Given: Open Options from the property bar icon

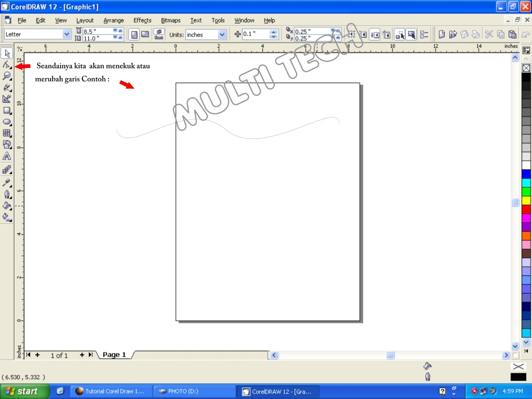Looking at the screenshot, I should (x=424, y=34).
